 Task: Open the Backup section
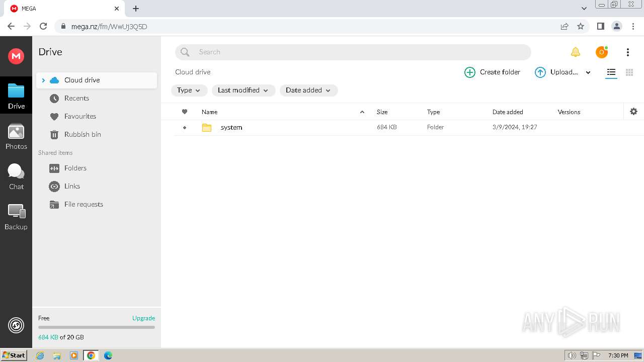(x=16, y=217)
